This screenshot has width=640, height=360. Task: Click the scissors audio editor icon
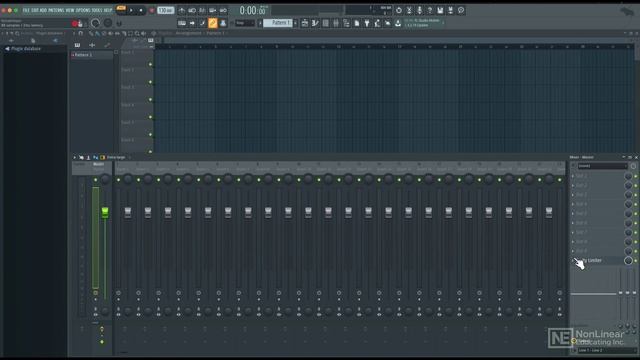[409, 10]
